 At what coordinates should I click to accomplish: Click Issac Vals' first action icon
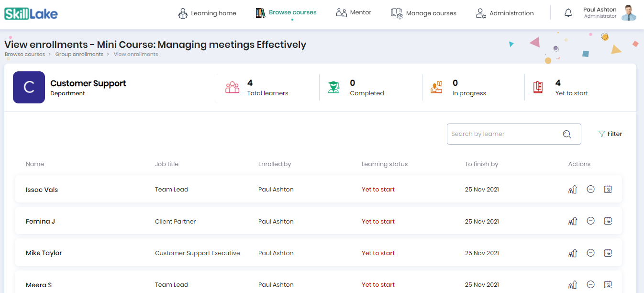(573, 190)
